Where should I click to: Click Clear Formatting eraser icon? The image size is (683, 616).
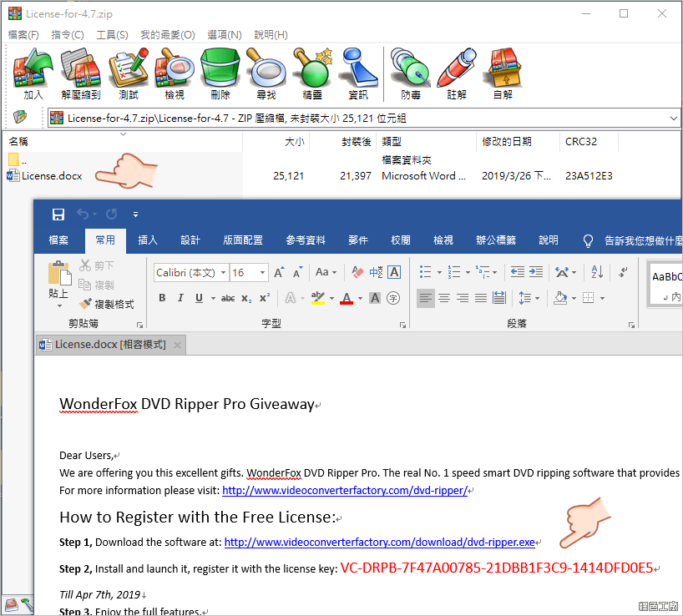(x=357, y=272)
